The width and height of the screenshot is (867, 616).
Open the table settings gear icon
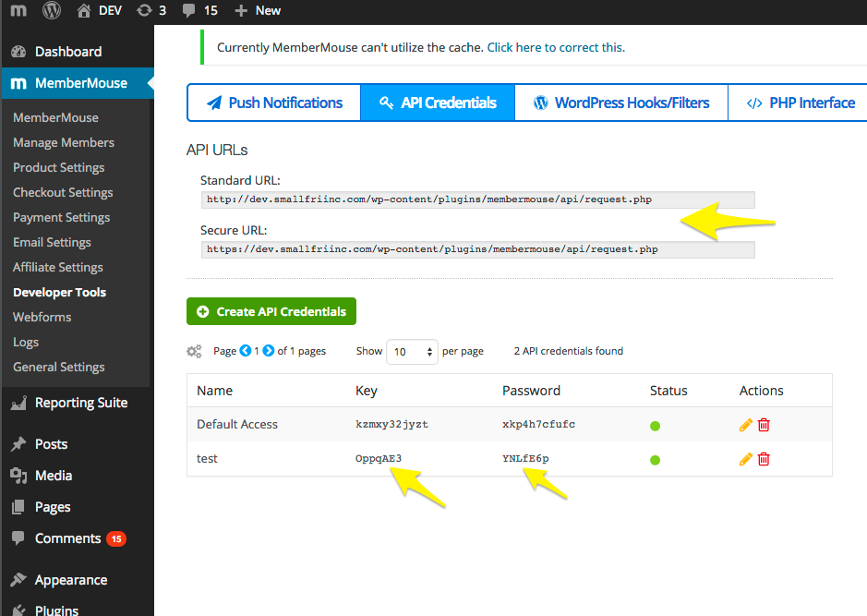194,351
